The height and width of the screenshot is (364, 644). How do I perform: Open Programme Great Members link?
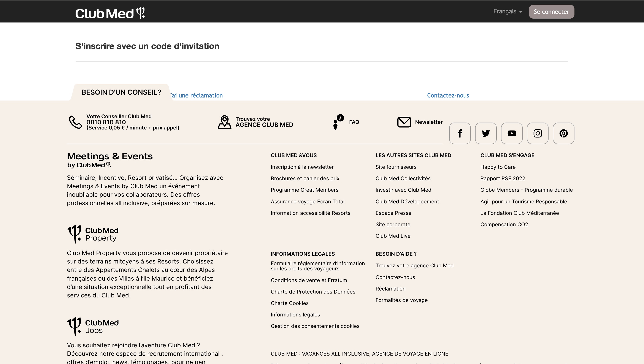[304, 190]
